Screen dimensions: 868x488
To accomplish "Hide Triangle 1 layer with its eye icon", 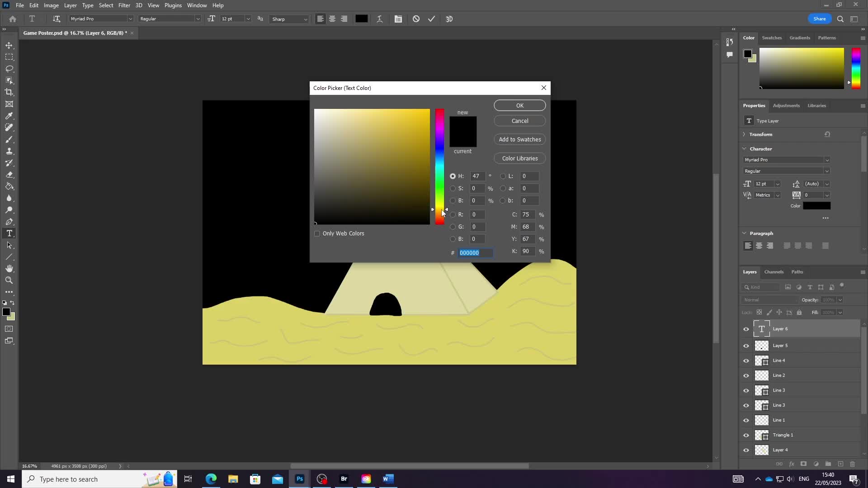I will pos(746,435).
